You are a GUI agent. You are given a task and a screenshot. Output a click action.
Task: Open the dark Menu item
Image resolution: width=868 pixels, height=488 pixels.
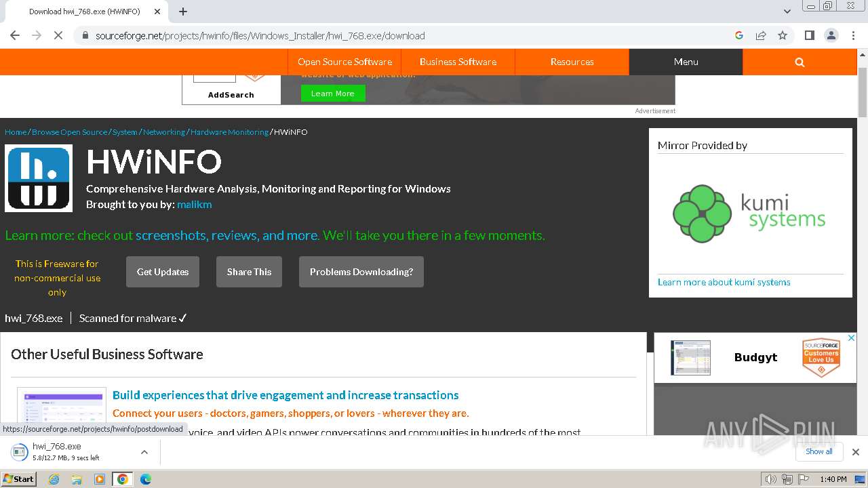[x=686, y=62]
